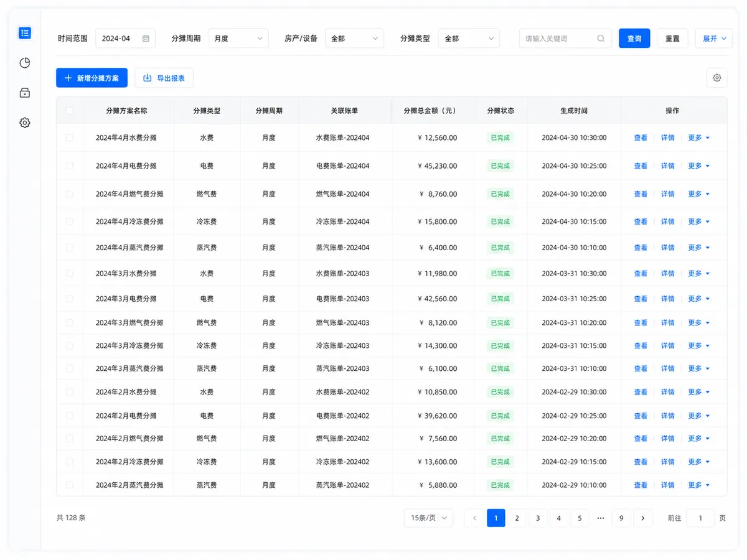This screenshot has height=560, width=747.
Task: Expand filters with 展开 button
Action: point(713,39)
